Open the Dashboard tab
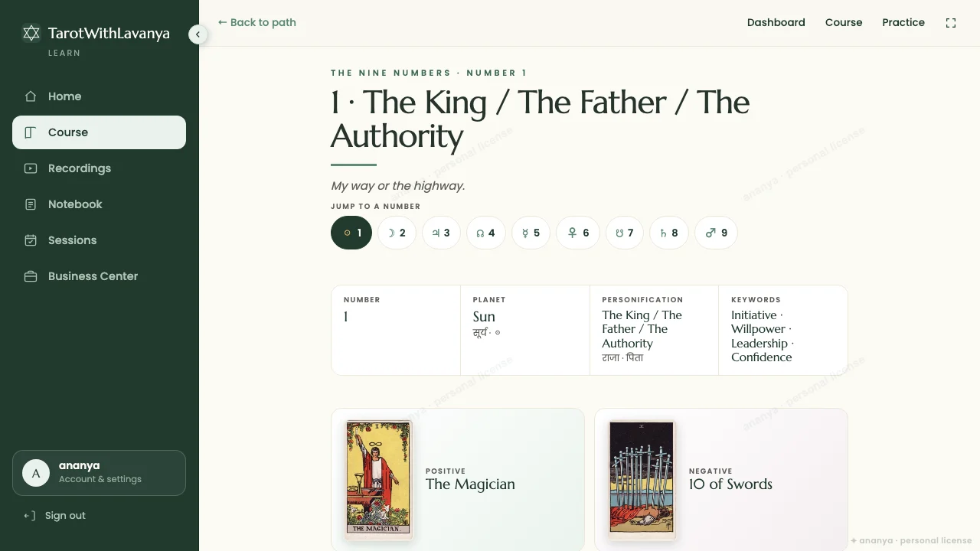Viewport: 980px width, 551px height. 776,22
